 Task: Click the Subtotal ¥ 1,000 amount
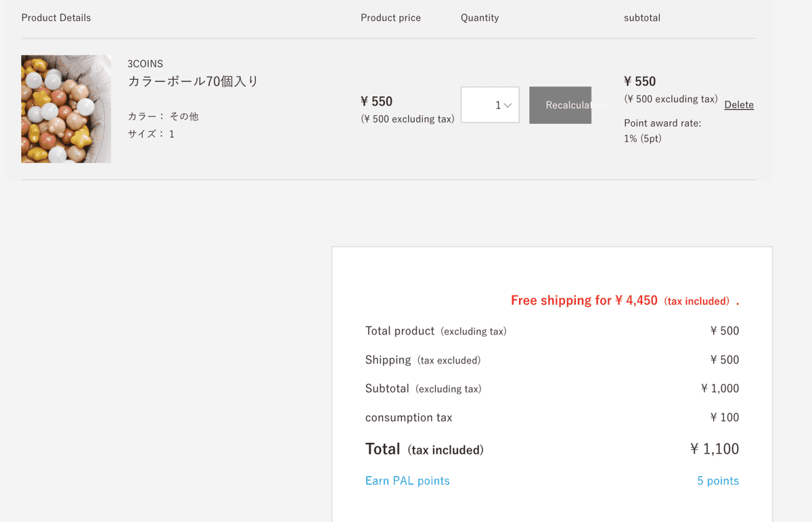[x=720, y=388]
